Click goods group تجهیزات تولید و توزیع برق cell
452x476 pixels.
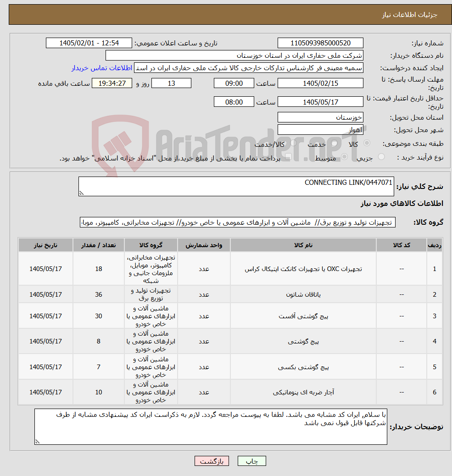coord(151,294)
